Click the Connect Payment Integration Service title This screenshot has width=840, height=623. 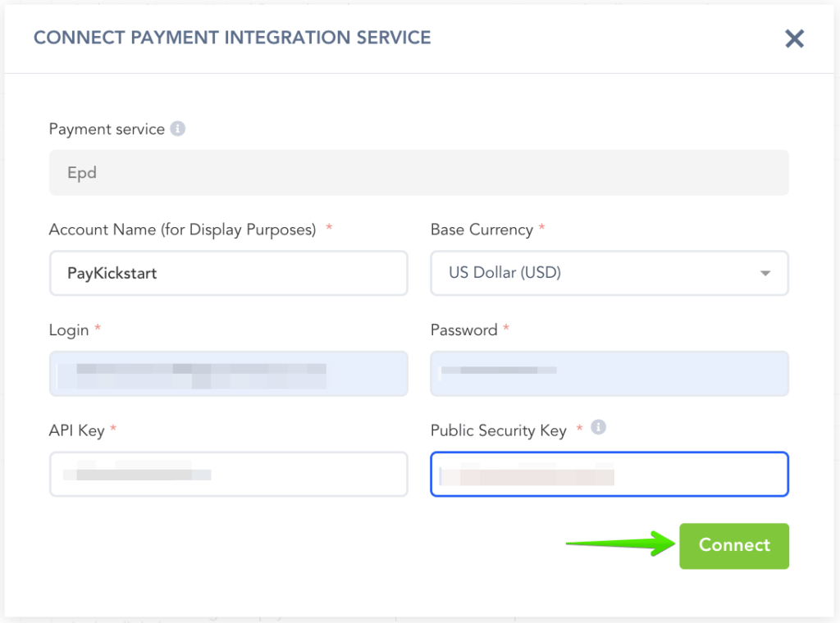(x=232, y=38)
